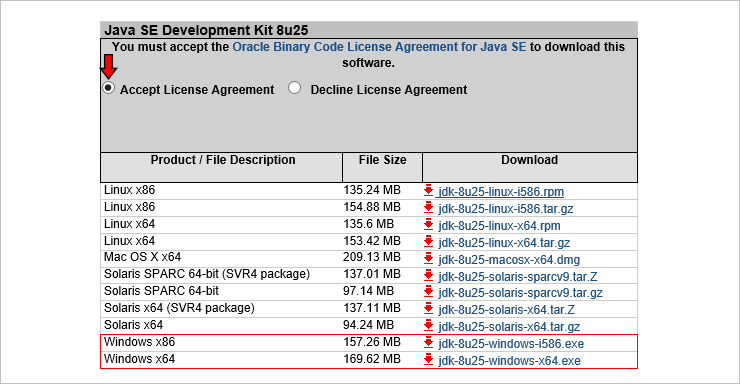Image resolution: width=740 pixels, height=384 pixels.
Task: Click download arrow icon for linux-x64.rpm
Action: coord(429,225)
